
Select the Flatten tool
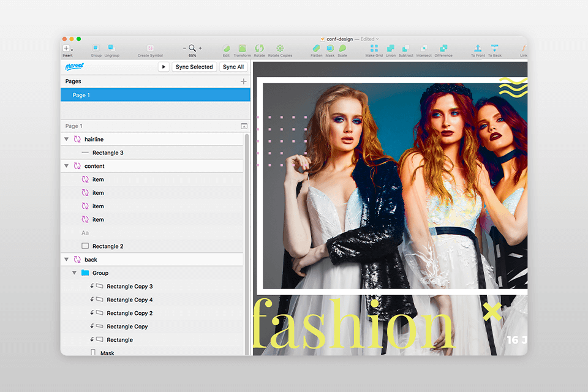tap(317, 48)
